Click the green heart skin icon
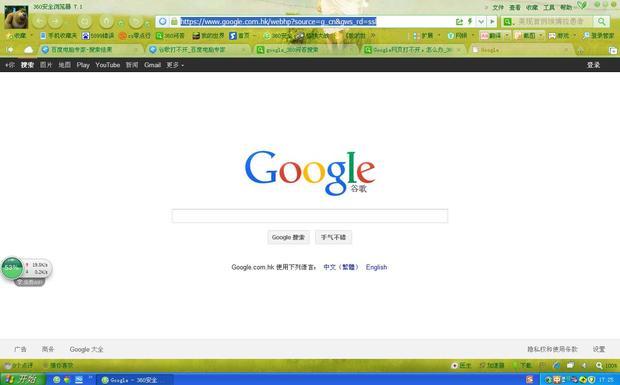 tap(582, 5)
